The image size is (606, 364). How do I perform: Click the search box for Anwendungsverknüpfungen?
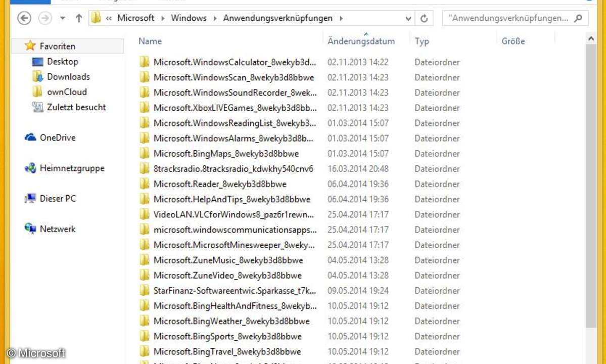point(515,18)
